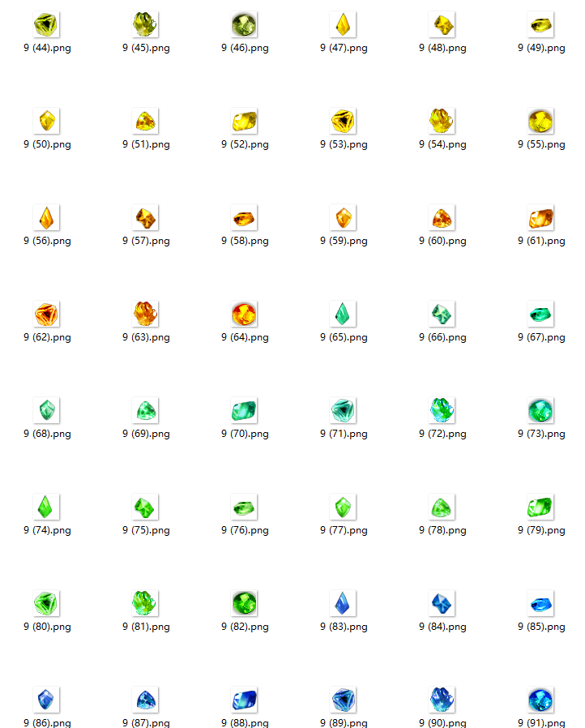This screenshot has width=585, height=728.
Task: Pick the yellow orb icon 9 (55).png
Action: pyautogui.click(x=541, y=122)
